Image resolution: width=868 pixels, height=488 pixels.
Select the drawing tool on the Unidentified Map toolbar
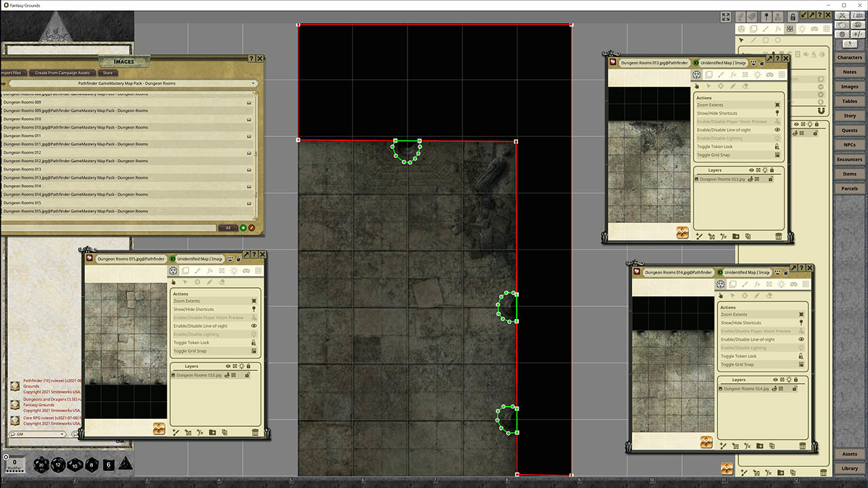point(197,270)
